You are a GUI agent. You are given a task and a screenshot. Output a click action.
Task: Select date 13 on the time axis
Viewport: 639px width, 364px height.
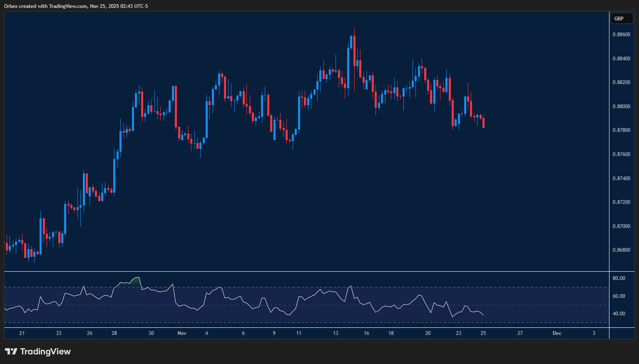click(336, 333)
